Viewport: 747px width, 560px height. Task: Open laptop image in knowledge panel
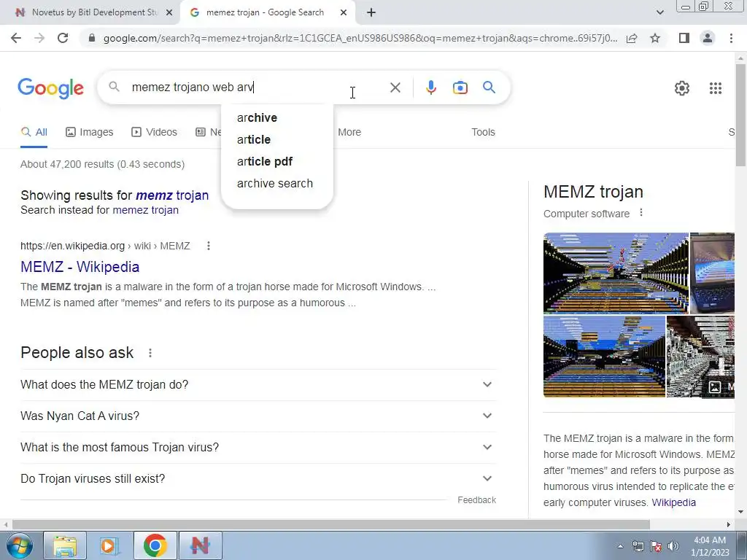[712, 273]
